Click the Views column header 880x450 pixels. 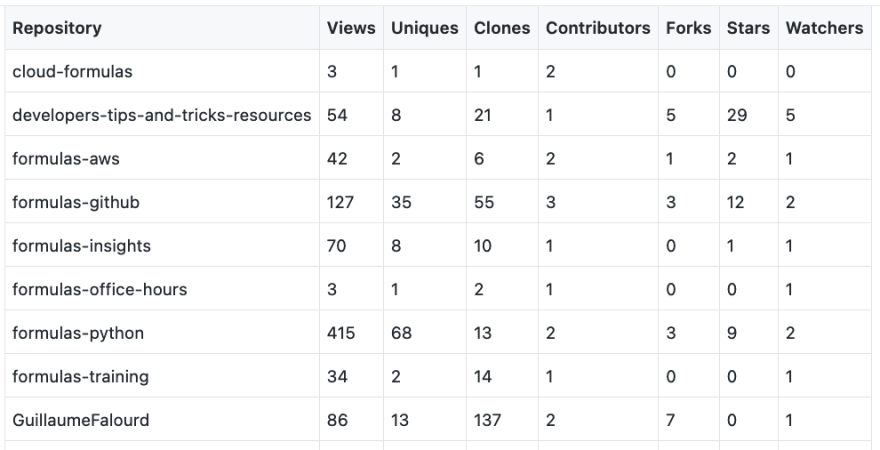pyautogui.click(x=351, y=28)
